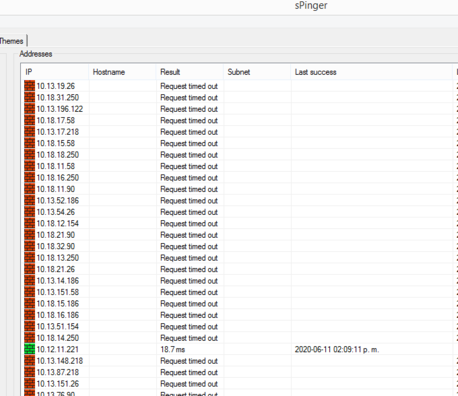Screen dimensions: 458x396
Task: Click the red icon next to 10.18.16.186
Action: (29, 315)
